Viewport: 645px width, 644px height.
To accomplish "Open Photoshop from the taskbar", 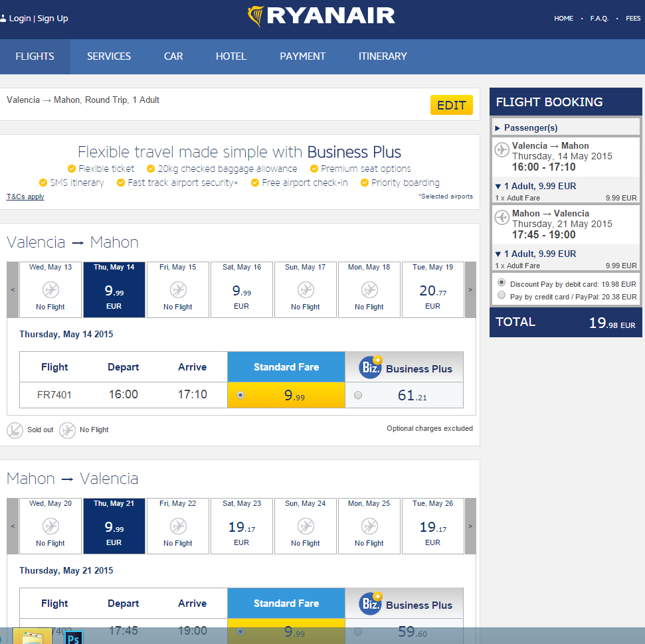I will coord(74,637).
